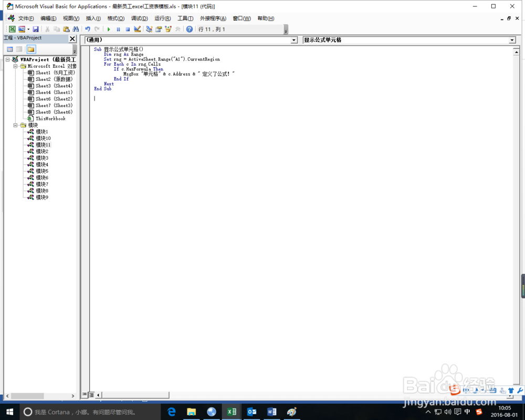Toggle Design Mode icon
525x420 pixels.
pos(137,29)
